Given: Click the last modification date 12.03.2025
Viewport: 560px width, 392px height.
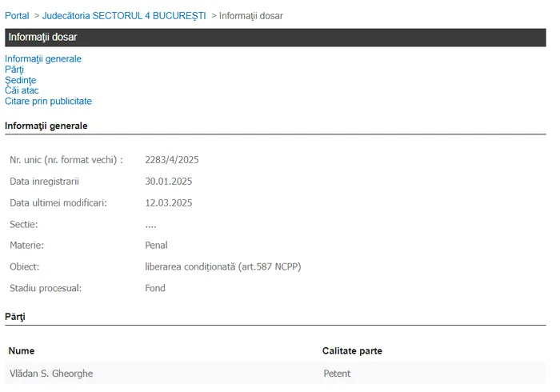Looking at the screenshot, I should pyautogui.click(x=168, y=202).
